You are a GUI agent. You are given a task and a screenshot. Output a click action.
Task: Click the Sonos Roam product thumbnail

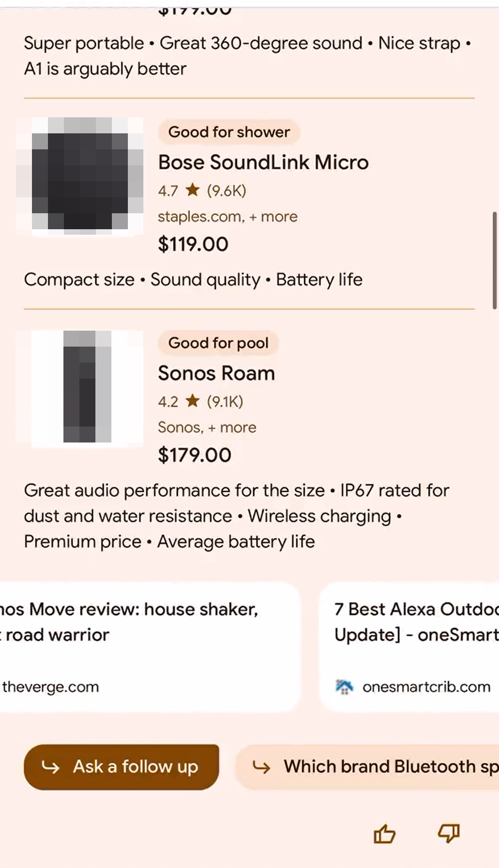[x=80, y=387]
